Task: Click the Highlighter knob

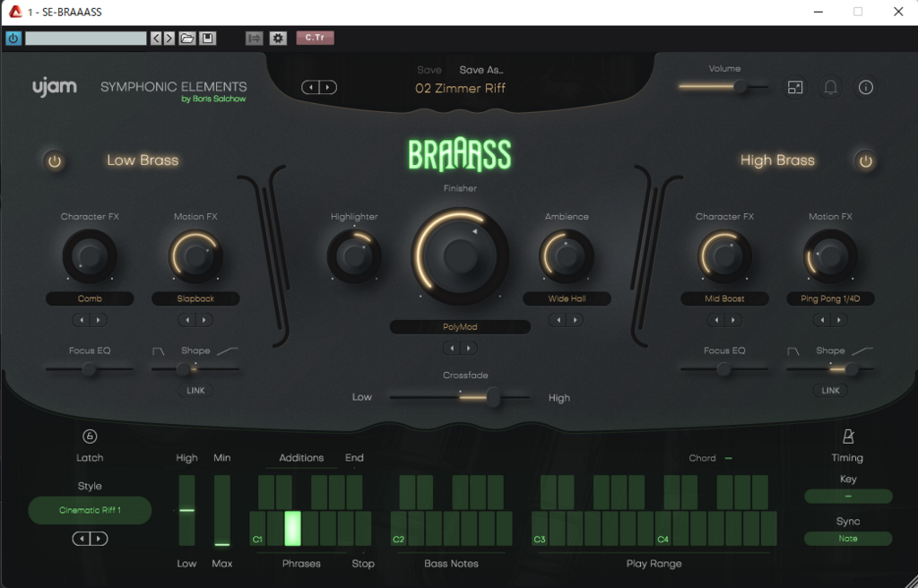Action: coord(354,256)
